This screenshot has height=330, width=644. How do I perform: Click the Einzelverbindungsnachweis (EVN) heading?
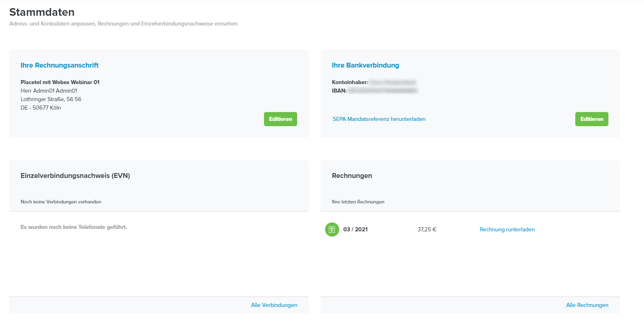(75, 176)
